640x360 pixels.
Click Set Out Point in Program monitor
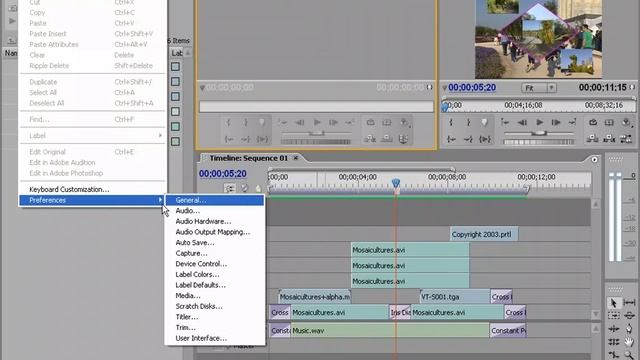point(468,122)
